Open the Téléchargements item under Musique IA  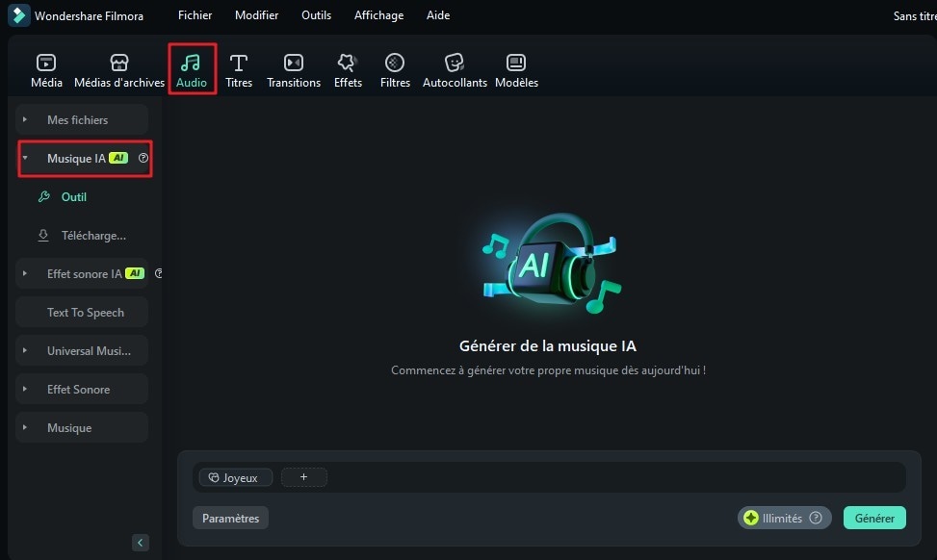(82, 235)
